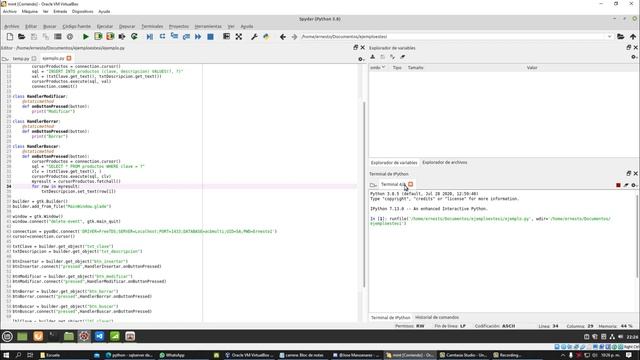
Task: Clear IPython console eraser icon
Action: coord(626,185)
